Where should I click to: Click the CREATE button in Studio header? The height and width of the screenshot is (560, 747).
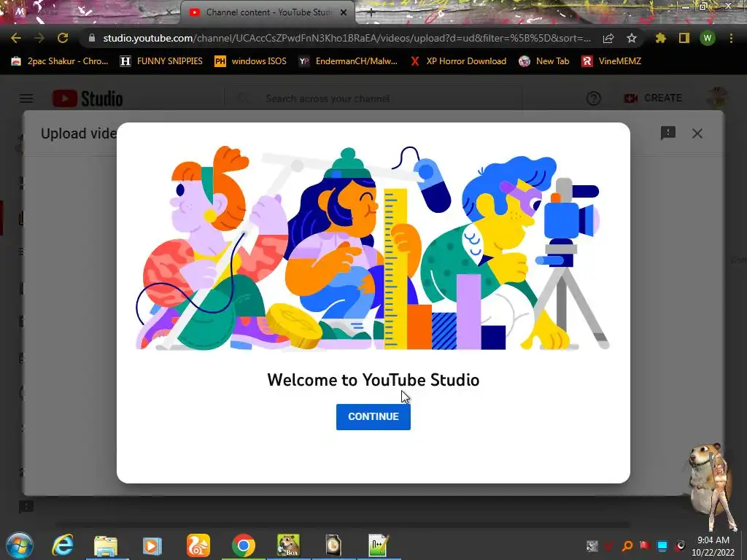653,98
